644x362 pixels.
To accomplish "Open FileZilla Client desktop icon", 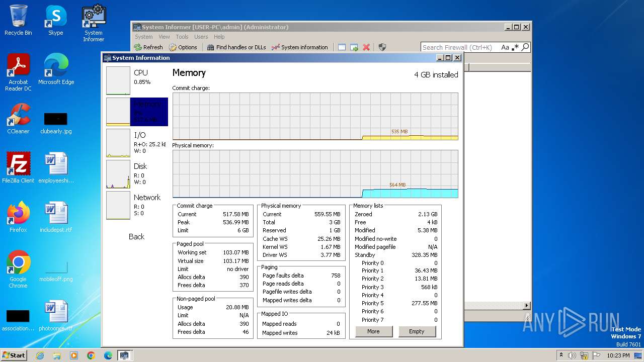I will (x=18, y=168).
